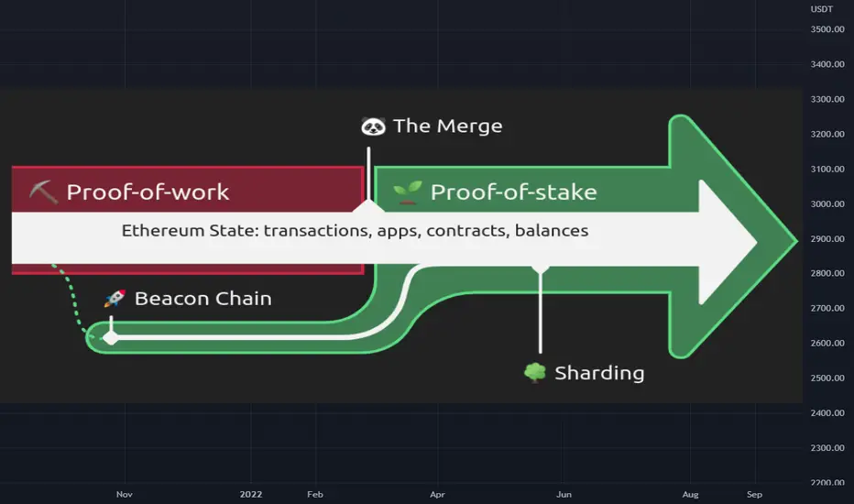
Task: Select the white diamond Beacon Chain marker
Action: [111, 338]
